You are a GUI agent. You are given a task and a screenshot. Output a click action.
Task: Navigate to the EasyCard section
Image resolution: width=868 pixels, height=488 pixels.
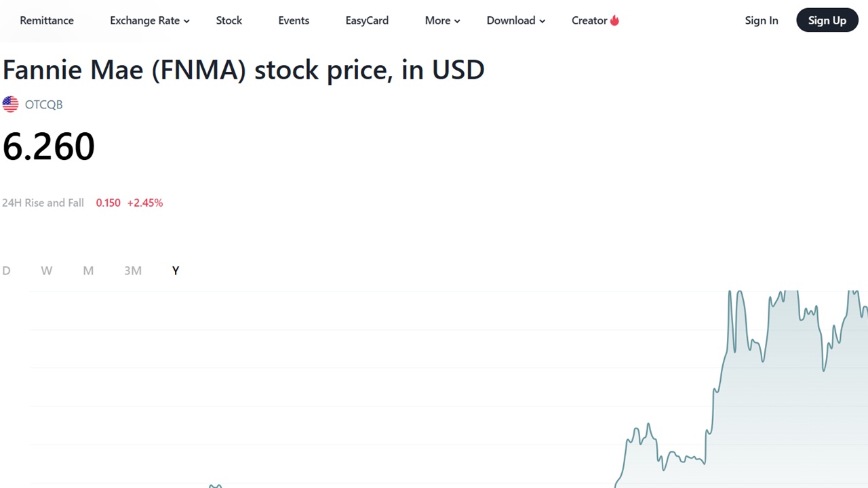[367, 20]
